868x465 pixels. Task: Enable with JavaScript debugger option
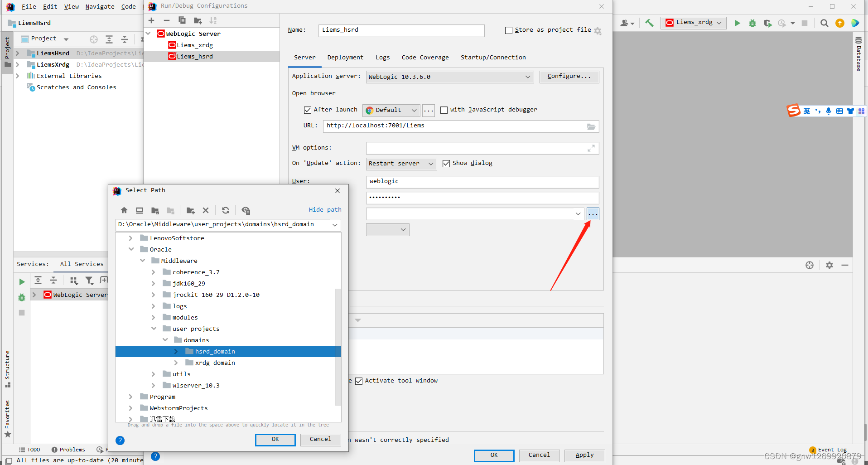[444, 110]
